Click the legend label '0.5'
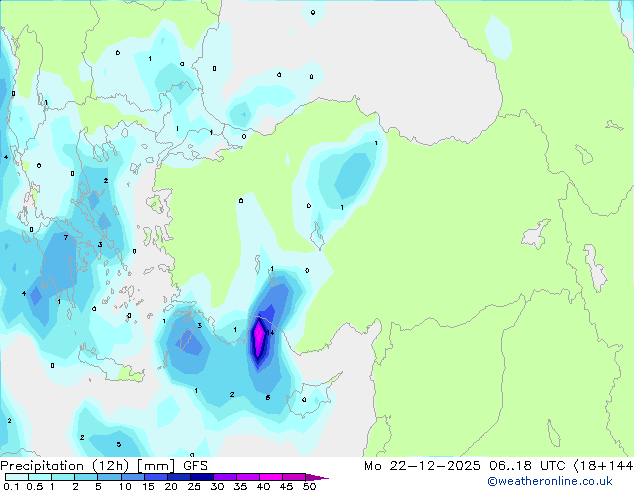This screenshot has width=634, height=490. 34,486
